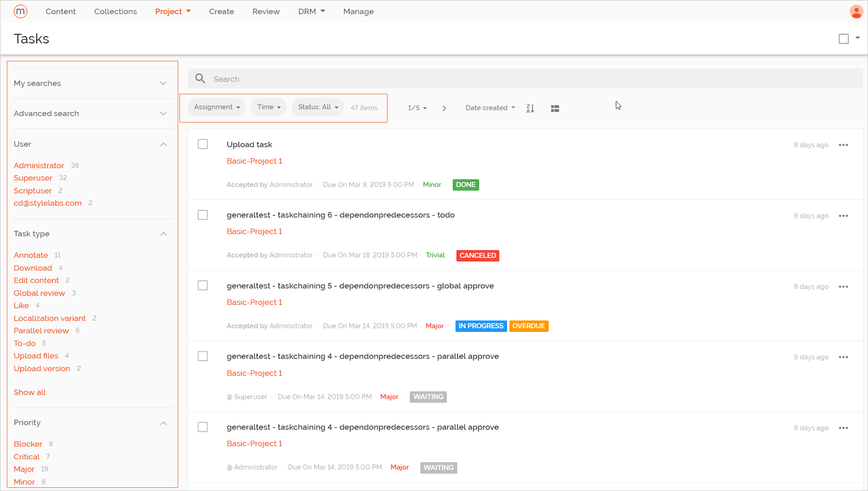Viewport: 868px width, 491px height.
Task: Click the Show all link under Task type
Action: (x=29, y=392)
